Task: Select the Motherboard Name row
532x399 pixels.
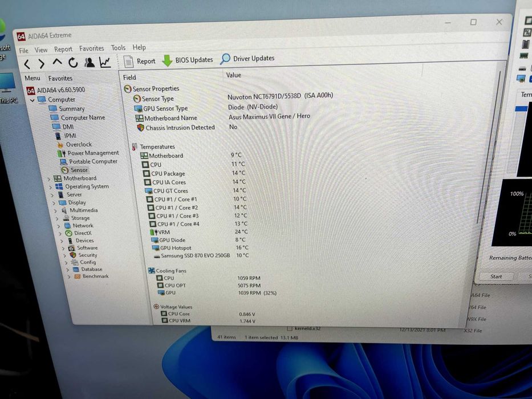Action: coord(223,117)
